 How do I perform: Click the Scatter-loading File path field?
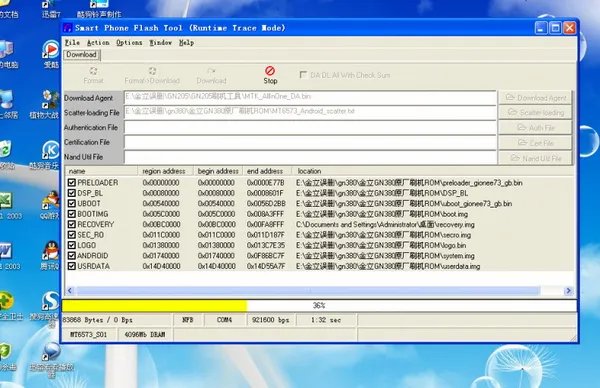click(310, 112)
